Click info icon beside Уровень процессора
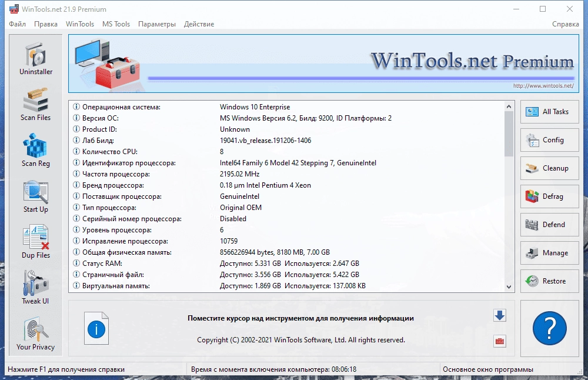Screen dimensions: 588x380 (x=76, y=229)
